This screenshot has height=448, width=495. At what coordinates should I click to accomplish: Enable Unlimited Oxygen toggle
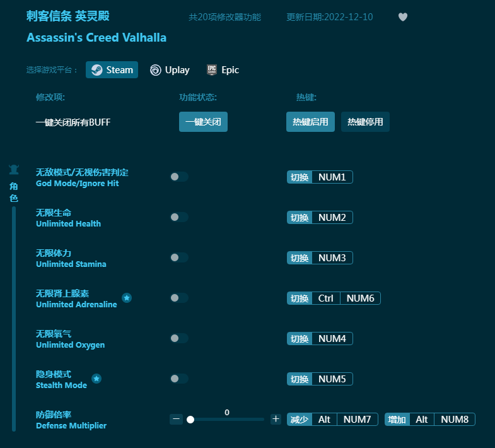point(179,338)
